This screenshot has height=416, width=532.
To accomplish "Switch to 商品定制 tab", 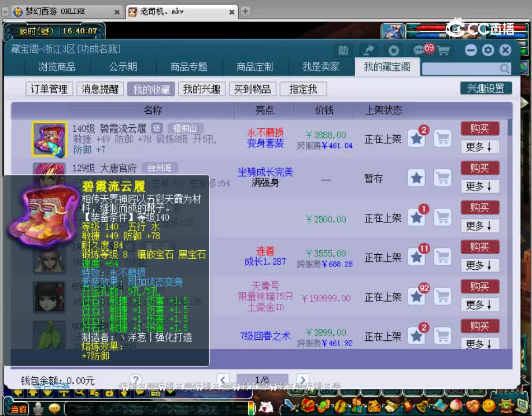I will 254,67.
